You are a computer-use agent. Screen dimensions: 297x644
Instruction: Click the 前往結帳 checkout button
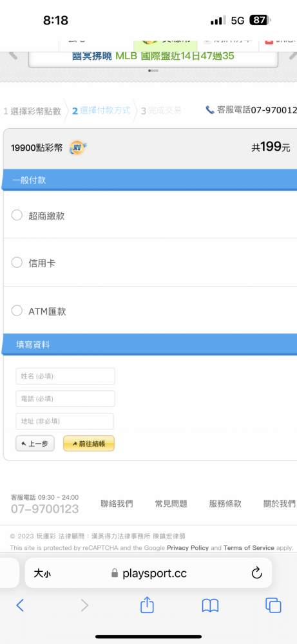89,444
